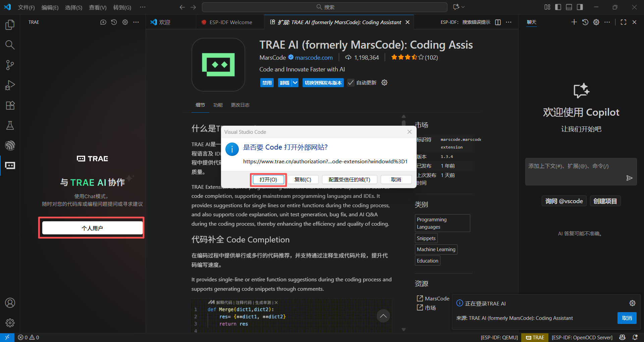Open notification settings gear
The image size is (644, 342).
632,303
